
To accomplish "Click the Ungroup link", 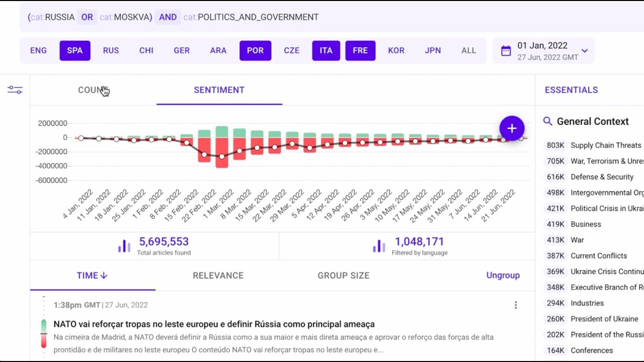I will tap(503, 276).
